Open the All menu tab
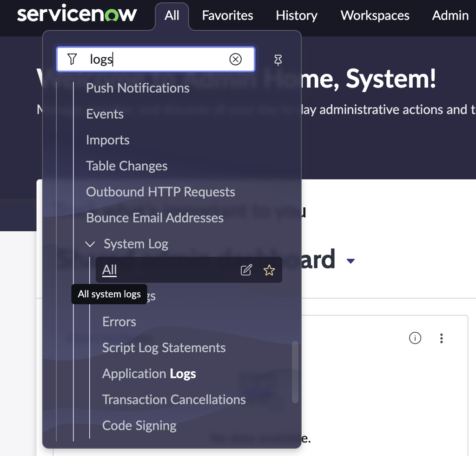The height and width of the screenshot is (456, 476). 172,15
